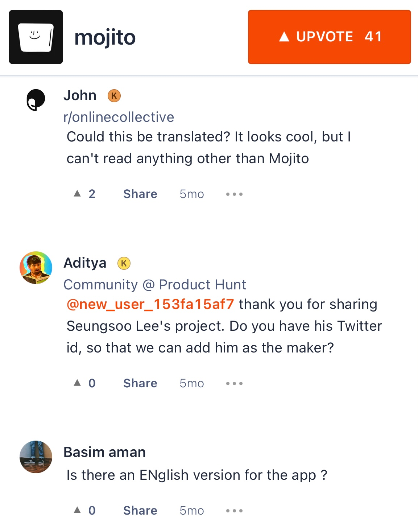Open John's username profile link
This screenshot has height=532, width=418.
click(80, 95)
